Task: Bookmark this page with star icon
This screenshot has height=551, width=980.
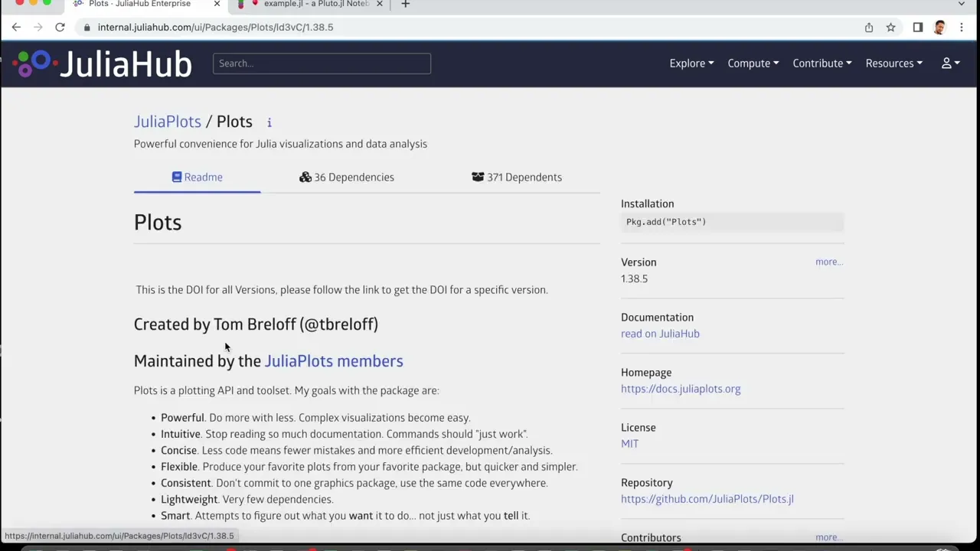Action: [890, 27]
